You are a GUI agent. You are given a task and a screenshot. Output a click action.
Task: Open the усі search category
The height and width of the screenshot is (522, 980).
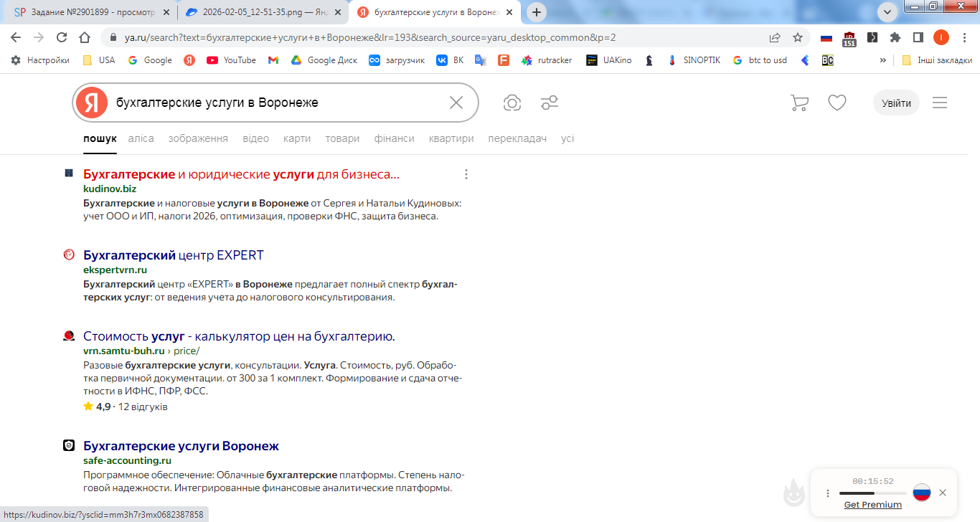[567, 138]
